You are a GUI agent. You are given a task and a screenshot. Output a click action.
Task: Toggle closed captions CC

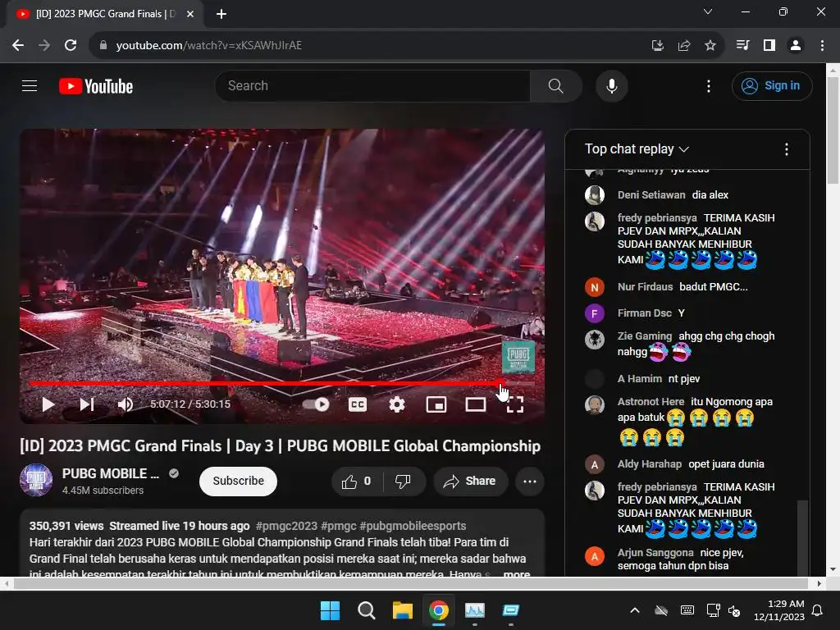[358, 404]
